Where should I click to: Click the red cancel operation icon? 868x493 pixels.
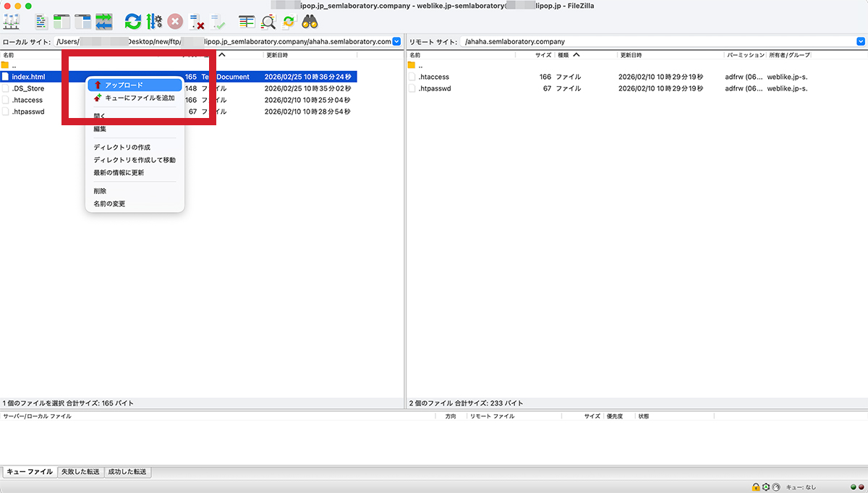pyautogui.click(x=175, y=22)
